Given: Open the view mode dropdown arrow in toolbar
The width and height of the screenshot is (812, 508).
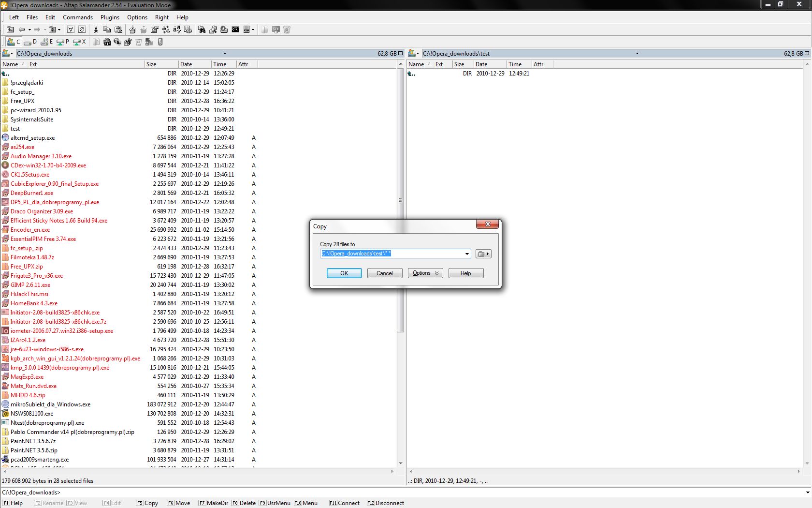Looking at the screenshot, I should [x=253, y=30].
